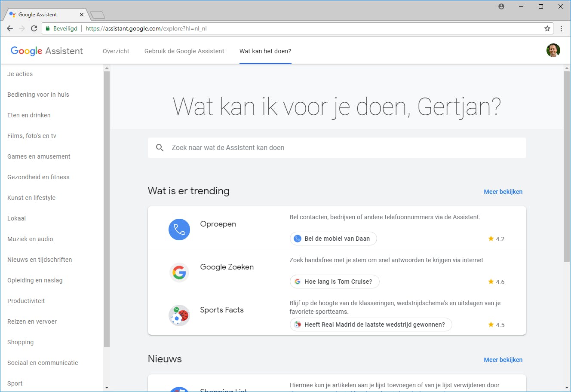Click the browser back arrow
Image resolution: width=571 pixels, height=392 pixels.
coord(10,28)
